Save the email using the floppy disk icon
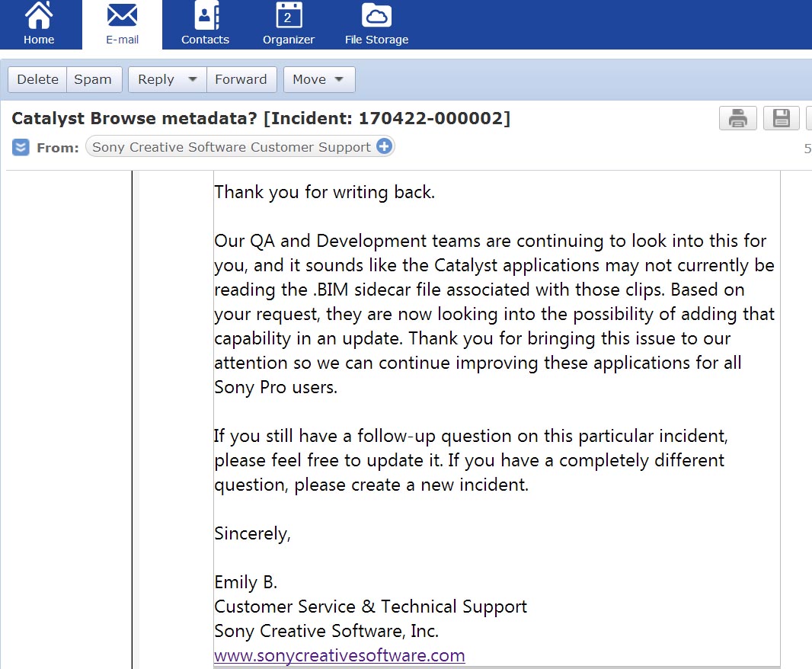 (782, 118)
